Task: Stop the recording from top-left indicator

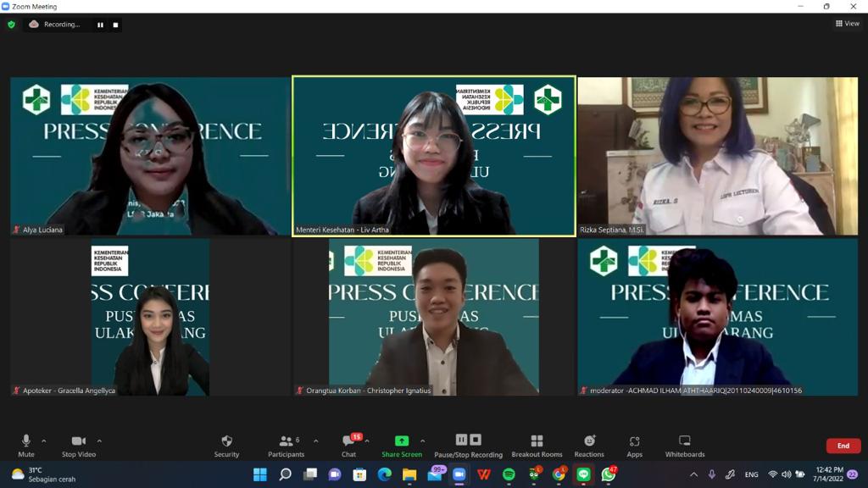Action: point(115,25)
